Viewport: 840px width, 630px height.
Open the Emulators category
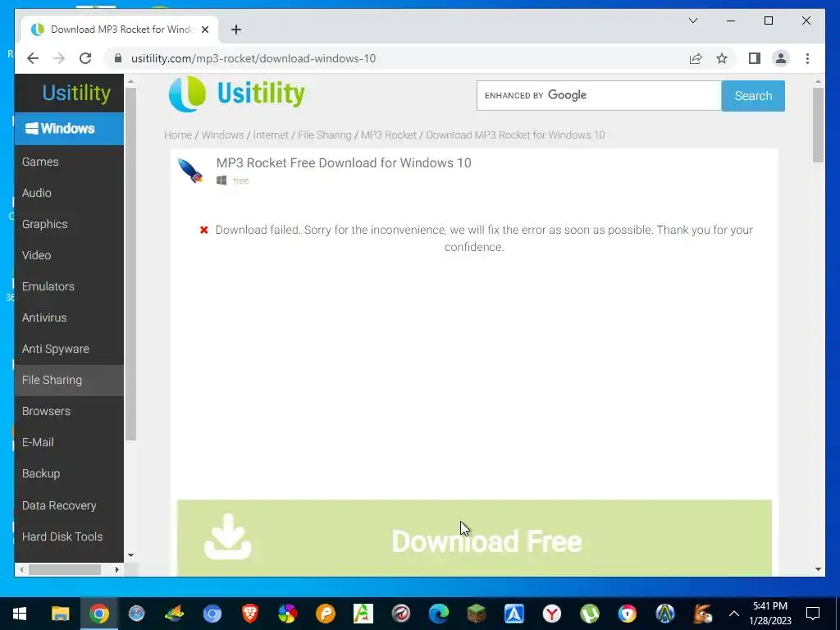pos(69,286)
